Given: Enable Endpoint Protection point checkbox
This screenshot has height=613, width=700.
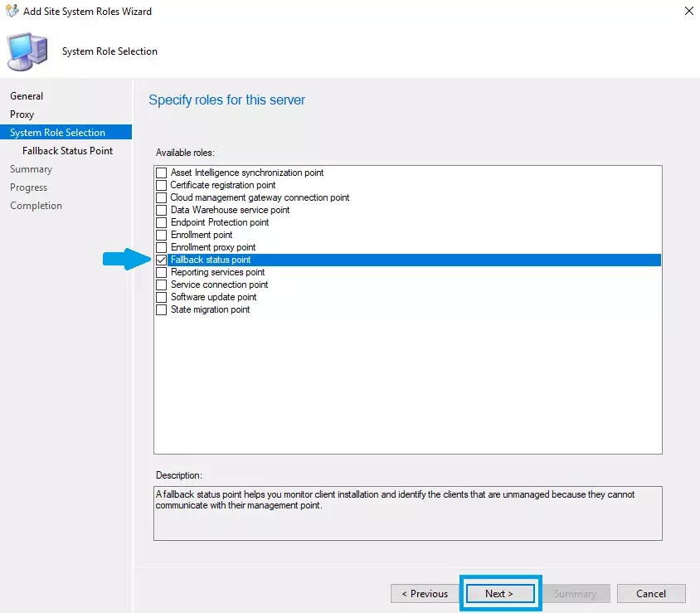Looking at the screenshot, I should [161, 222].
